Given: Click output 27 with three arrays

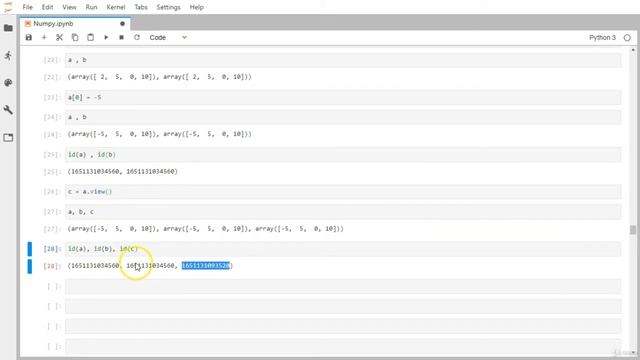Looking at the screenshot, I should (x=206, y=229).
